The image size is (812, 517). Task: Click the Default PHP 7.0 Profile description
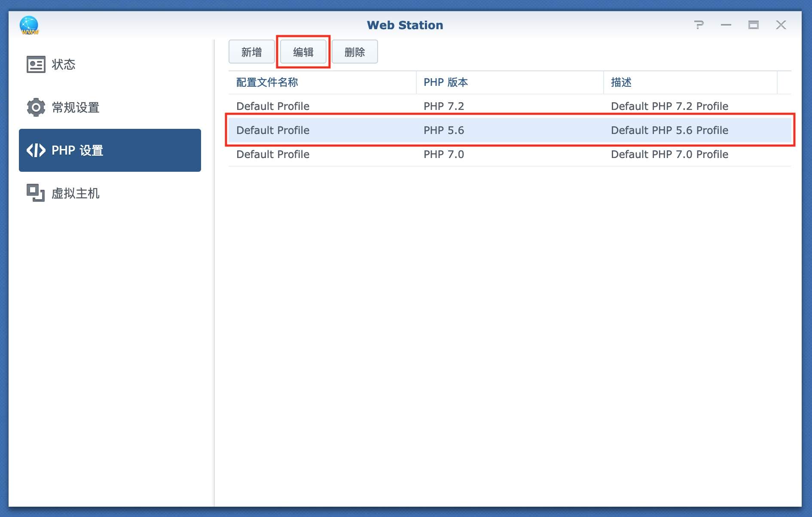670,154
